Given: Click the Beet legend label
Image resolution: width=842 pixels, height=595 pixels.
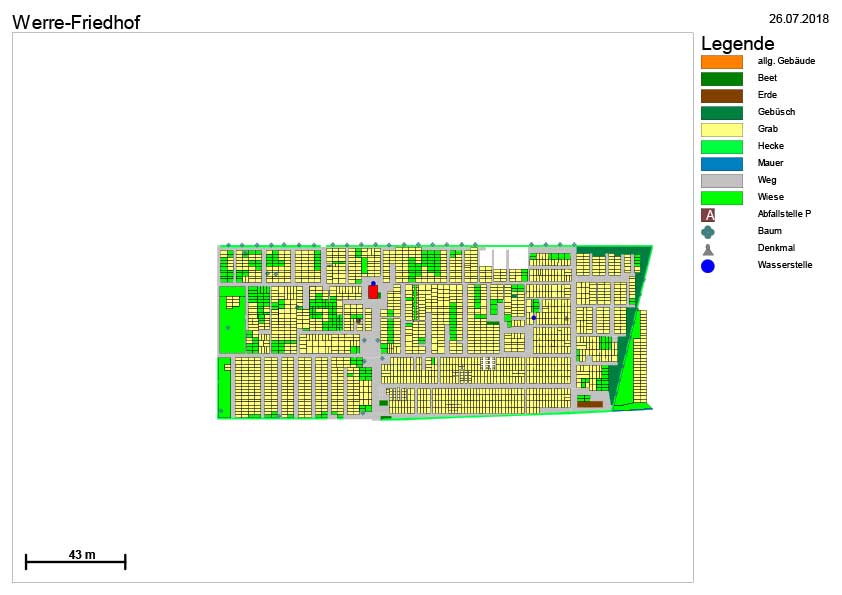Looking at the screenshot, I should [767, 78].
